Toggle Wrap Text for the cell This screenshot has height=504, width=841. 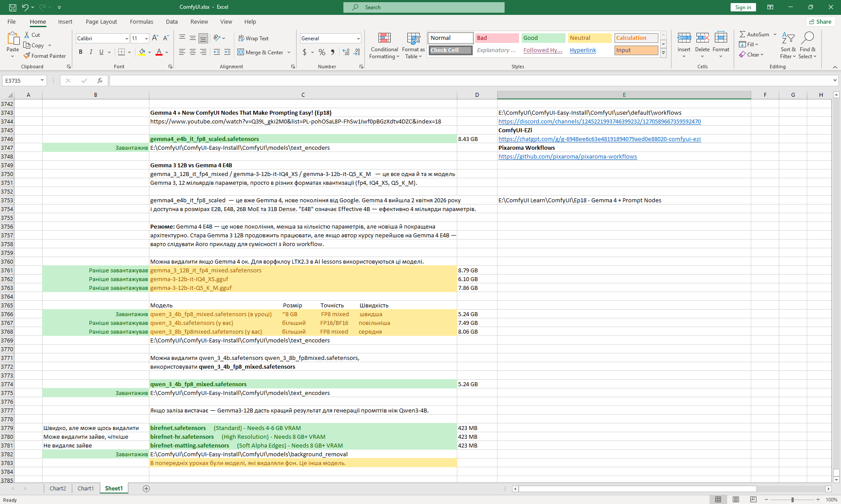pos(253,38)
